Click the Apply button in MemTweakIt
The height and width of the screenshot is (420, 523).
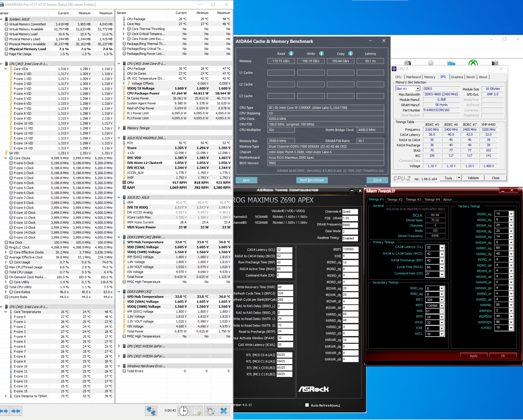(473, 356)
